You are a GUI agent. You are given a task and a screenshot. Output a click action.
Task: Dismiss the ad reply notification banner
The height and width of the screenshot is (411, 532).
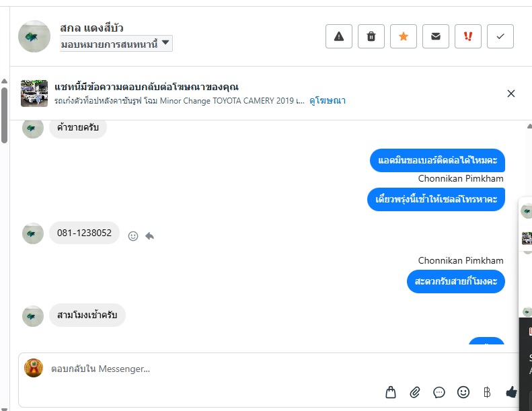click(x=511, y=94)
